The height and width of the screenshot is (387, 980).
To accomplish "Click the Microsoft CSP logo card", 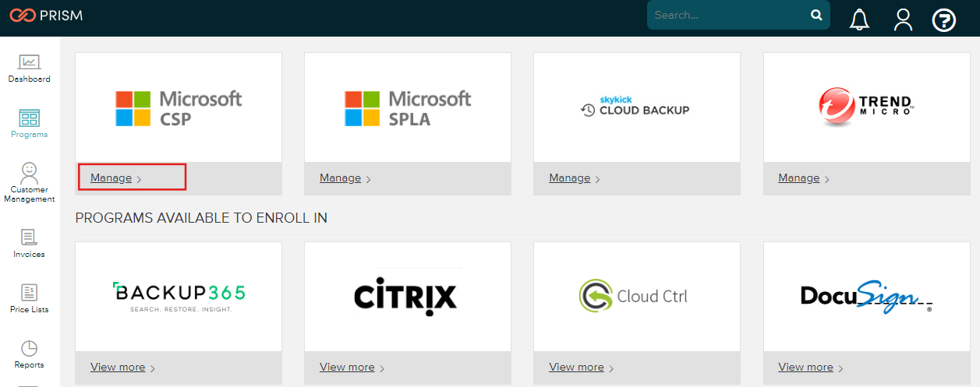I will (179, 108).
